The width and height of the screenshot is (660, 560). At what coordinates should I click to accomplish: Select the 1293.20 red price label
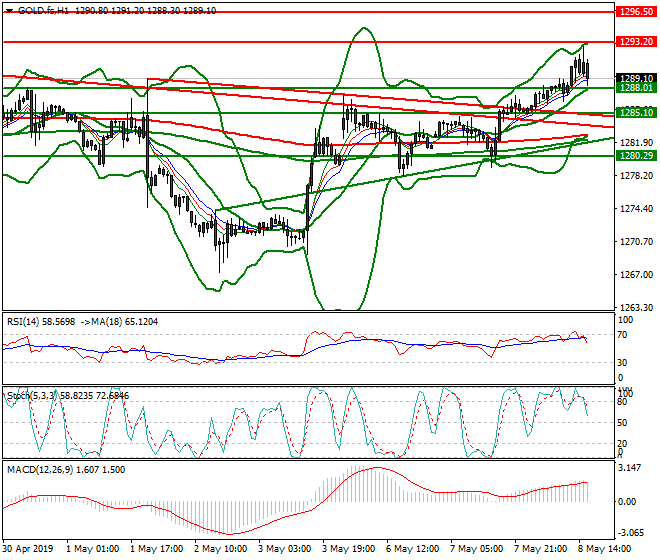coord(636,42)
